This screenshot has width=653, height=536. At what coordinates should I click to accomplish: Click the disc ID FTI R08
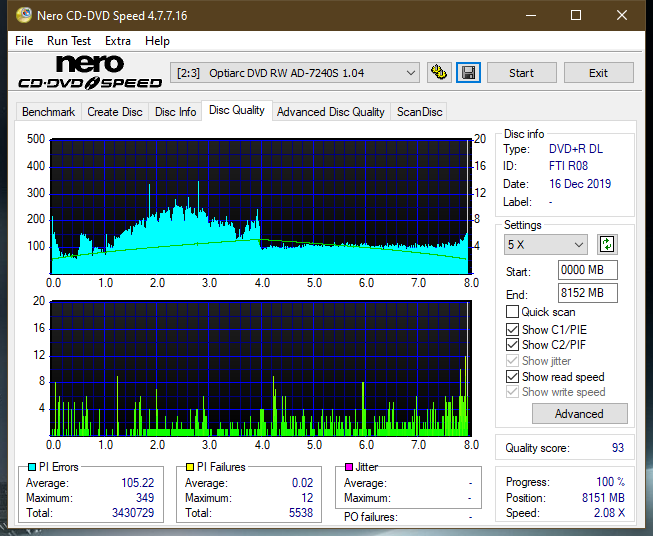[x=568, y=166]
